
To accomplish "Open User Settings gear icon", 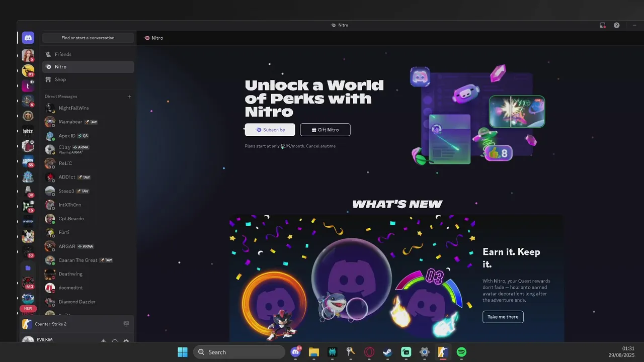I will (x=126, y=341).
